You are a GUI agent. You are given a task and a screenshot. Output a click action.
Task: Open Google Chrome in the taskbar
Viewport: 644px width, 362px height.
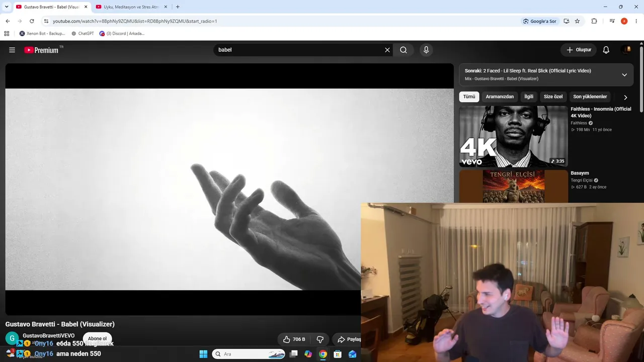[323, 354]
